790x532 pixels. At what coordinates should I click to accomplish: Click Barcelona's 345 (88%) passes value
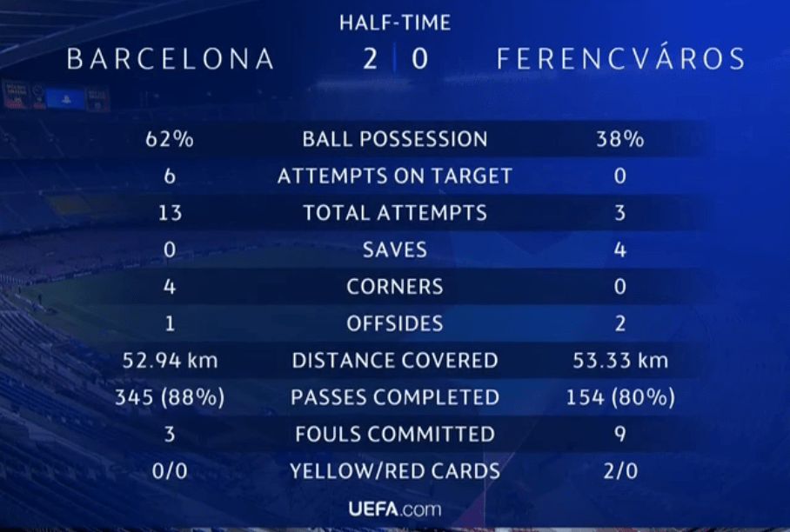click(170, 398)
